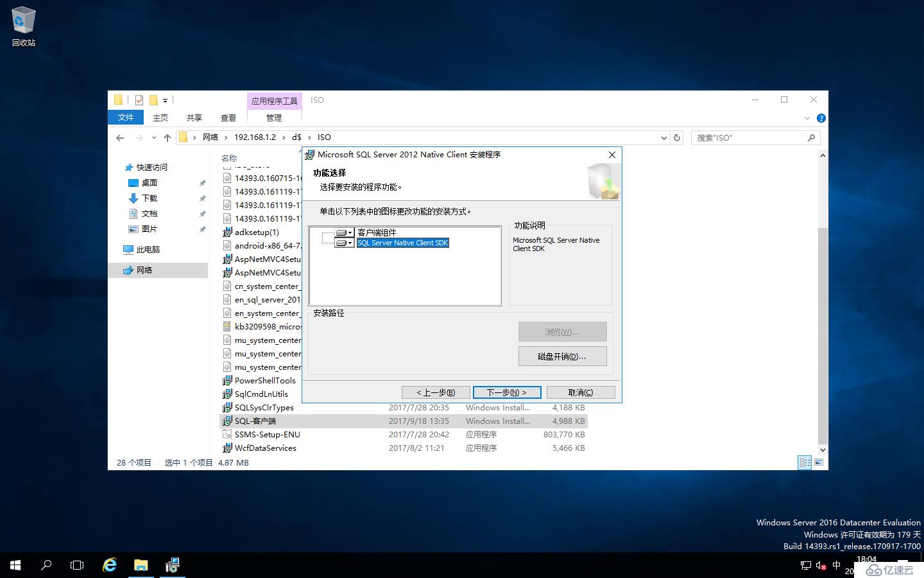Click the muted volume tray icon
The height and width of the screenshot is (578, 924).
click(x=821, y=565)
